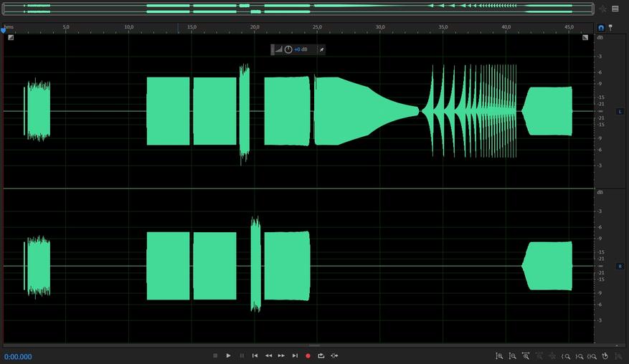
Task: Move playhead to previous marker
Action: (x=255, y=355)
